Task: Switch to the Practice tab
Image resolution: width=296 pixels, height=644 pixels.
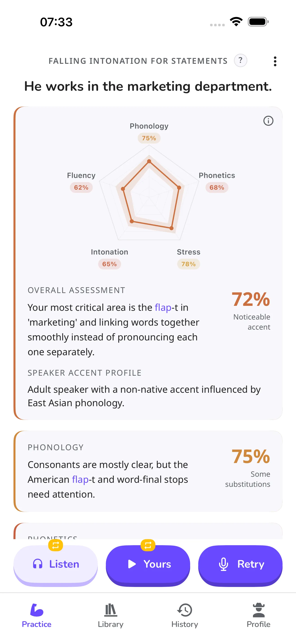Action: click(37, 615)
